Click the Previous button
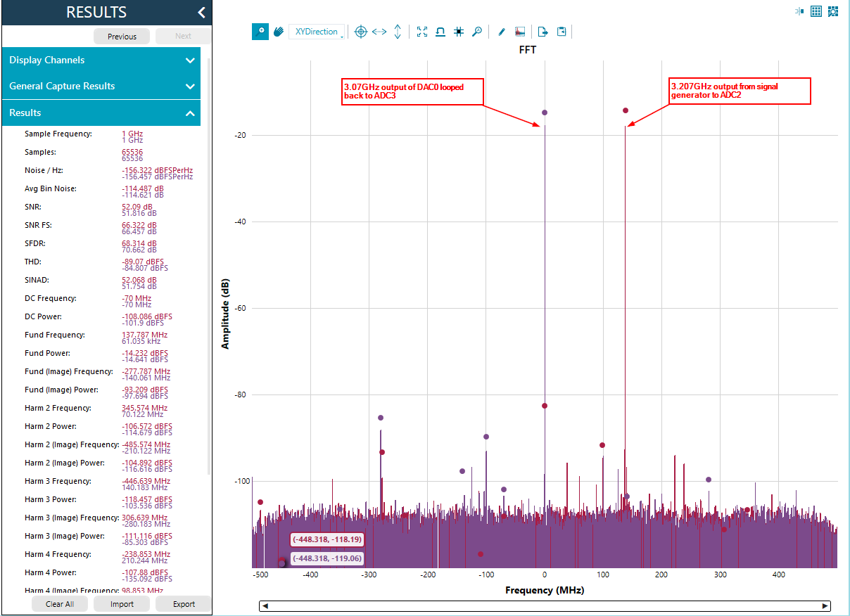The height and width of the screenshot is (616, 850). pos(122,37)
